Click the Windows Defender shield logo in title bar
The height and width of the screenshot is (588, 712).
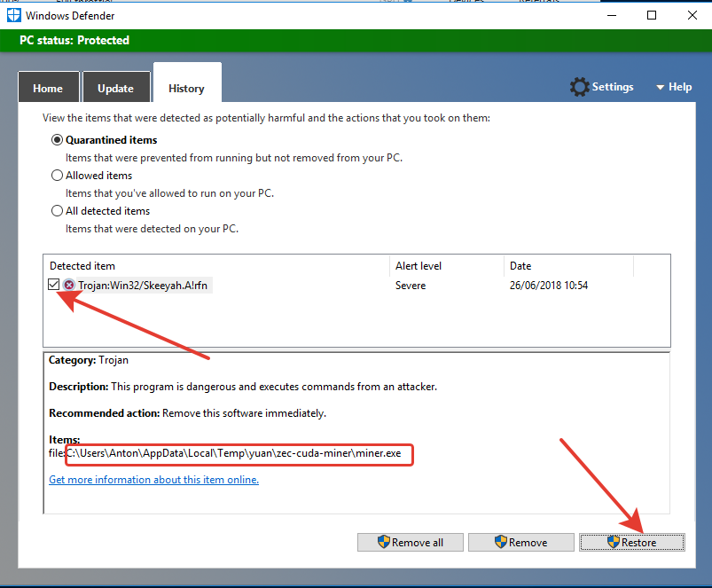13,15
